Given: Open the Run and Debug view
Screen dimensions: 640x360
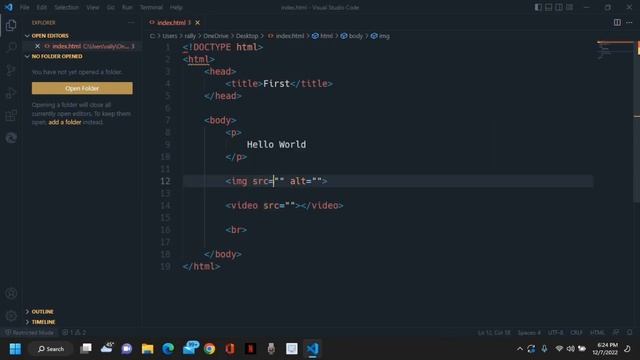Looking at the screenshot, I should [11, 93].
